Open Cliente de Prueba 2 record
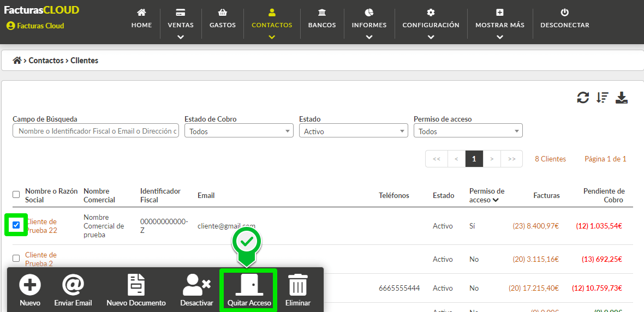Image resolution: width=644 pixels, height=312 pixels. click(x=41, y=259)
